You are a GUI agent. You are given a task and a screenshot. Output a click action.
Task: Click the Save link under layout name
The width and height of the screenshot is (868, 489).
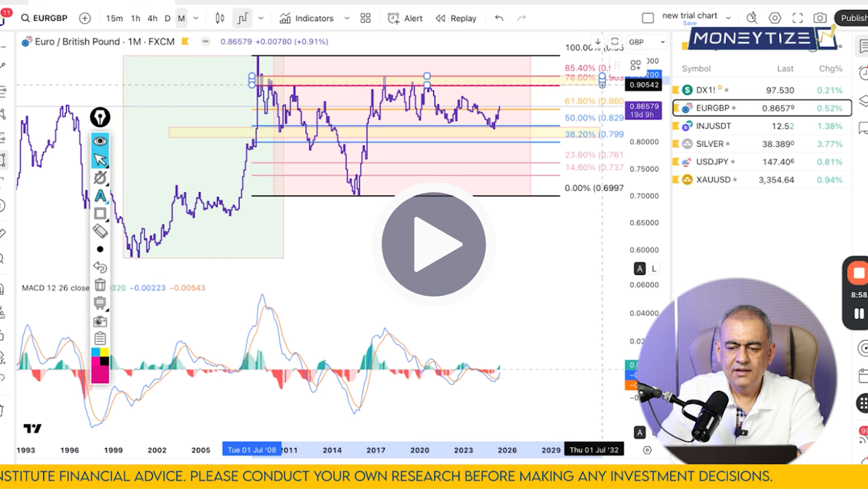[690, 23]
